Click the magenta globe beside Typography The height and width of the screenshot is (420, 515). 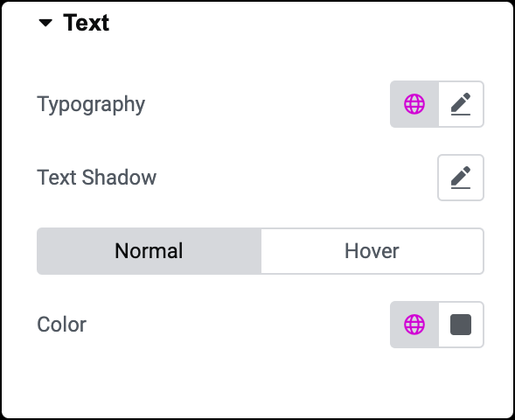click(414, 104)
